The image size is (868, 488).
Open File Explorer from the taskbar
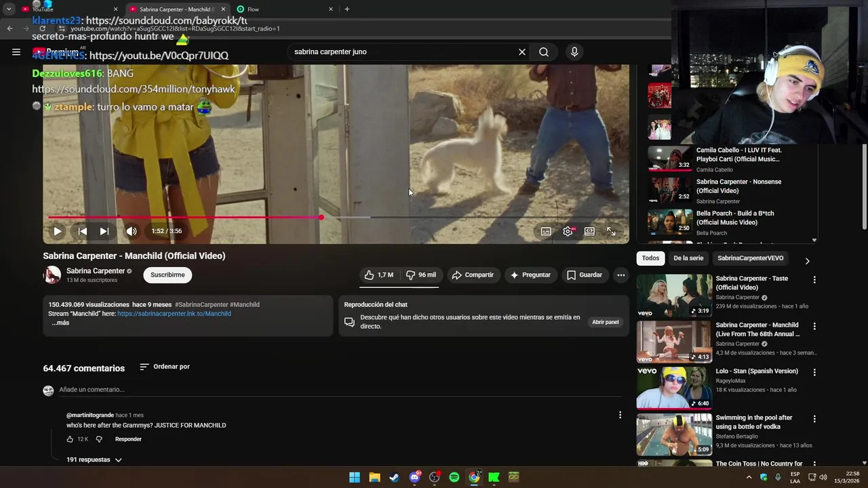(374, 477)
